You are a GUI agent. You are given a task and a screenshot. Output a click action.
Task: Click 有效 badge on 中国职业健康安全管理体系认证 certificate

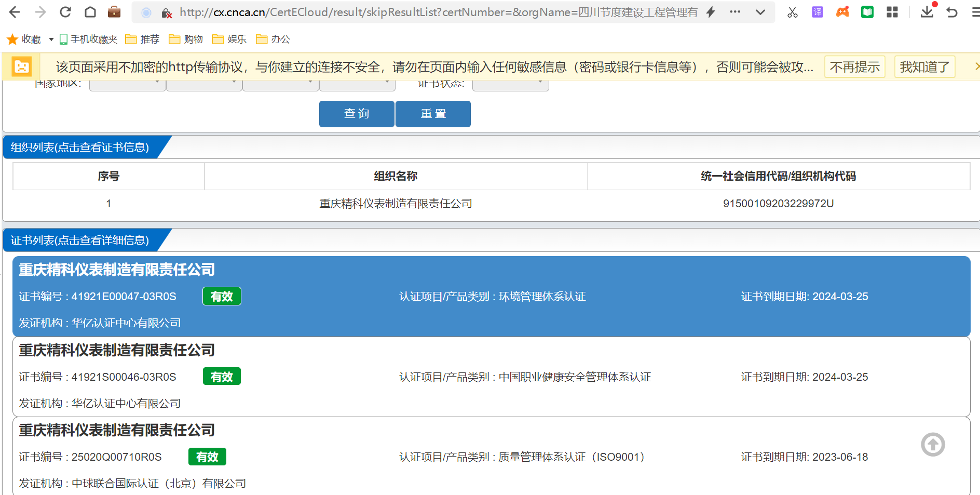(x=222, y=377)
